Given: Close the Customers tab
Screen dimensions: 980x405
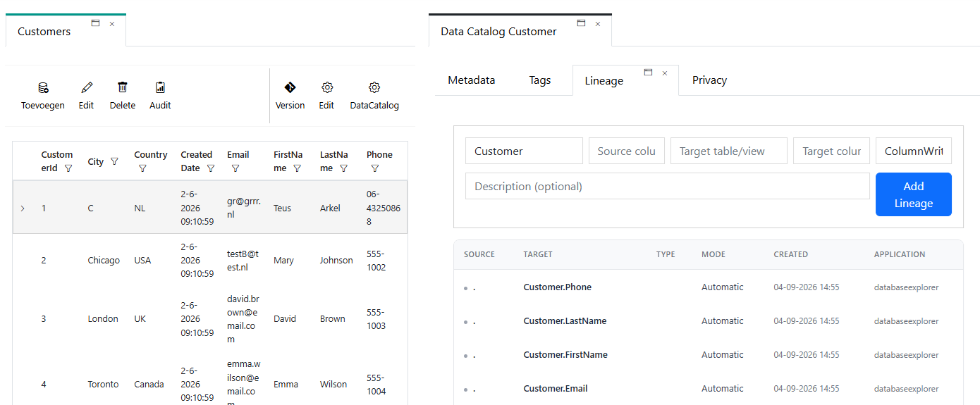Looking at the screenshot, I should point(111,24).
